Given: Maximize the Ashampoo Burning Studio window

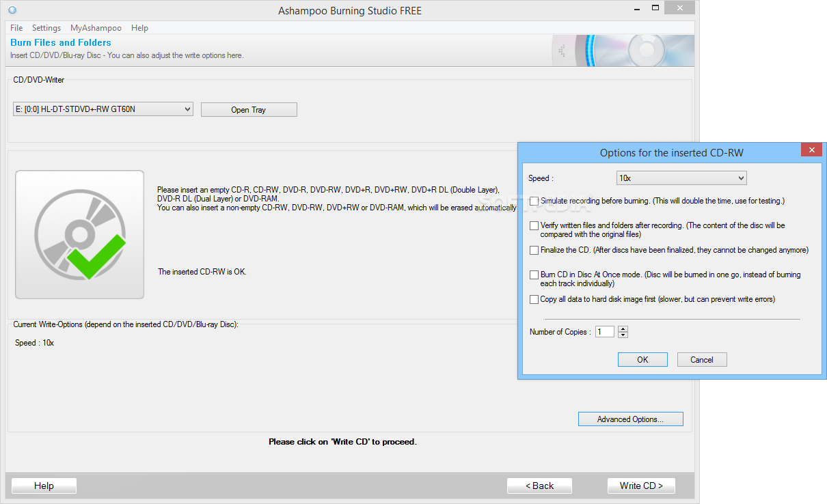Looking at the screenshot, I should pyautogui.click(x=655, y=9).
